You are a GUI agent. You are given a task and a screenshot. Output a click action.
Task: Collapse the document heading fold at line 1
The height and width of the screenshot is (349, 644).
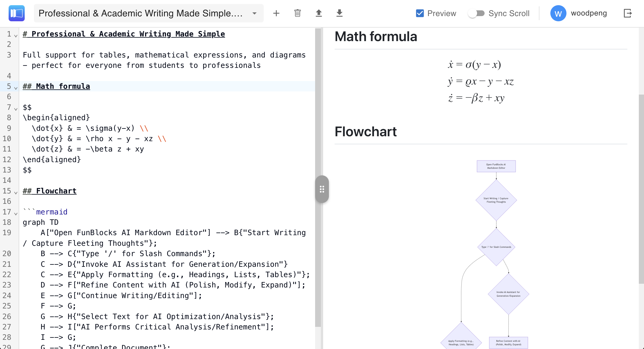[16, 35]
